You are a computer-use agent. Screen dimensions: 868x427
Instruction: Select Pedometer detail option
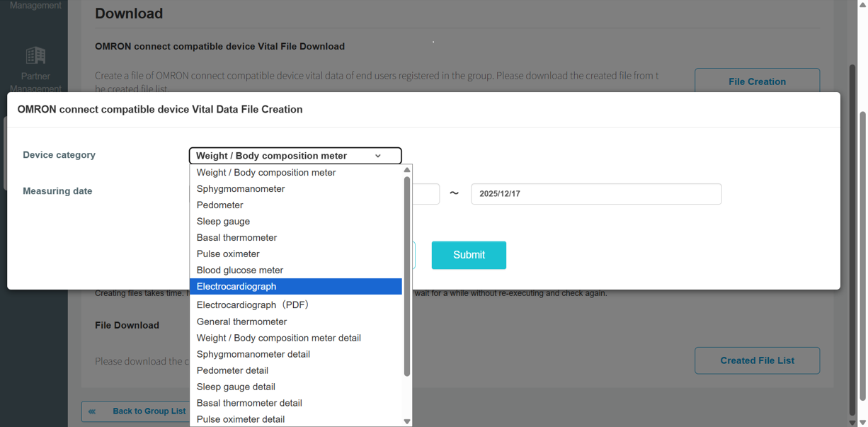tap(296, 370)
